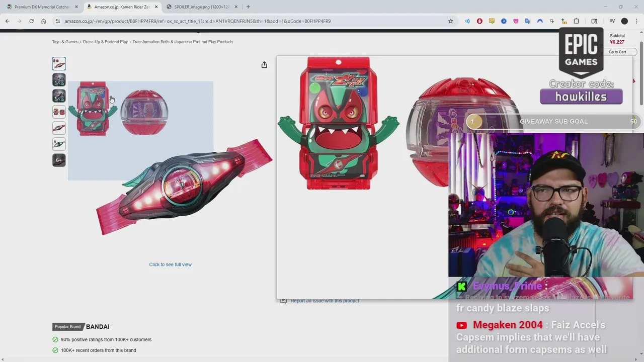Select the third product thumbnail
The height and width of the screenshot is (362, 644).
[x=59, y=96]
